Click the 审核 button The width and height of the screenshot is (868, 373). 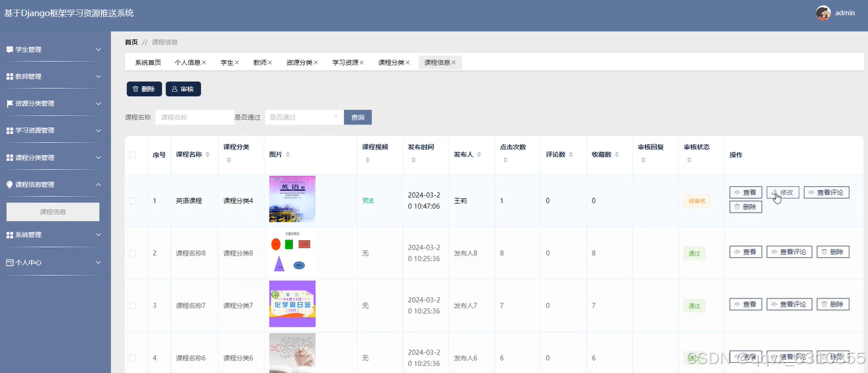[183, 89]
